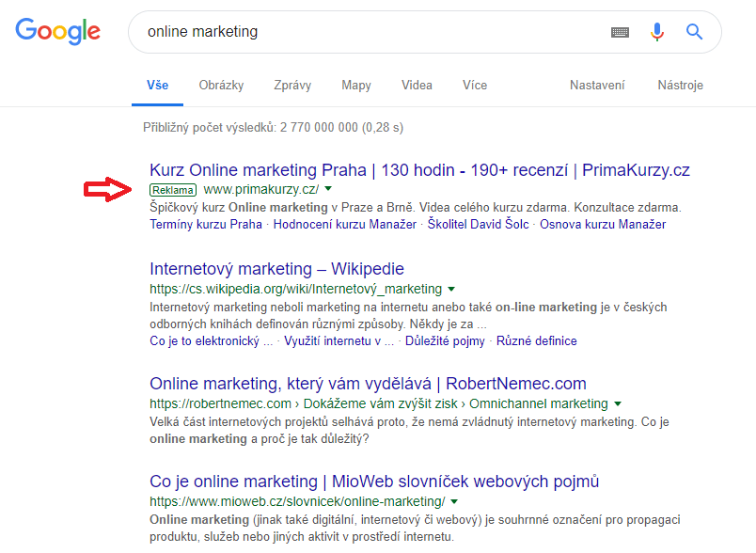
Task: Open Internetový marketing – Wikipedie result
Action: click(x=276, y=269)
